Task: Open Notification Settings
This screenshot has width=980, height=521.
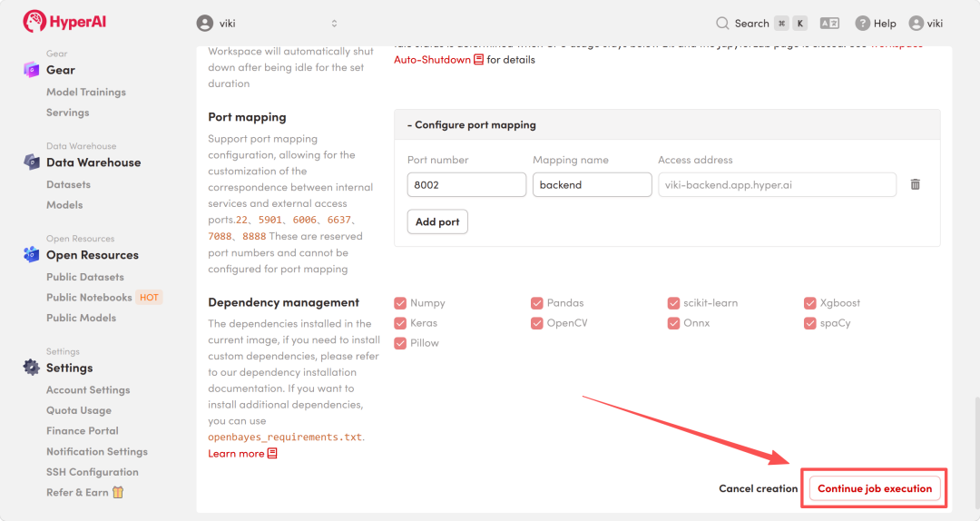Action: [x=97, y=452]
